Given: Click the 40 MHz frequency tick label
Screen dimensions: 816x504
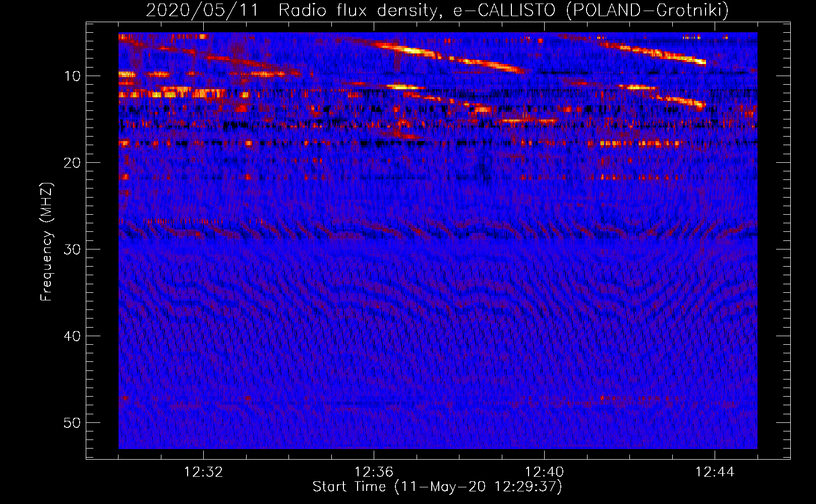Looking at the screenshot, I should coord(73,336).
